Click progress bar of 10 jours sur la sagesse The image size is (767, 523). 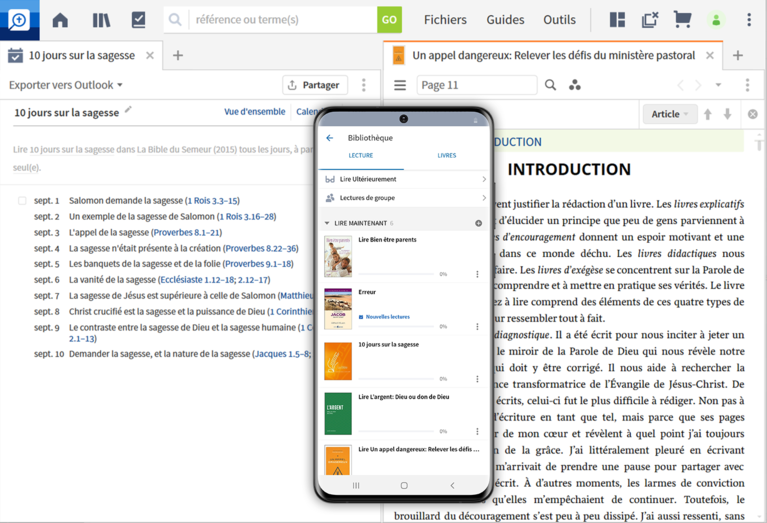click(396, 379)
